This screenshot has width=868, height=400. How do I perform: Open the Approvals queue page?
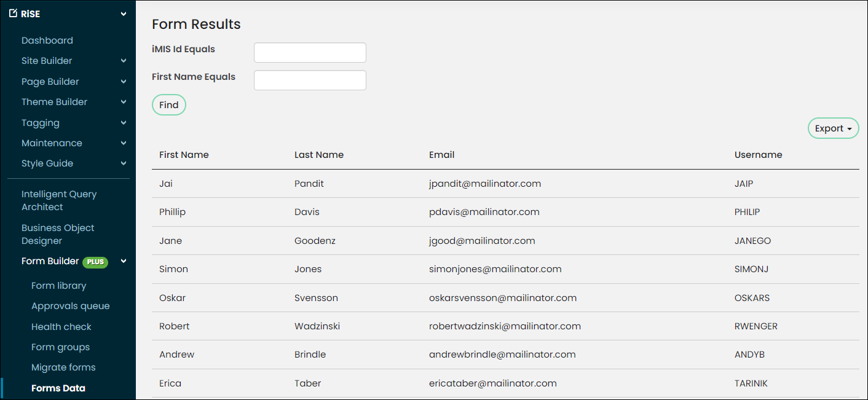(71, 306)
